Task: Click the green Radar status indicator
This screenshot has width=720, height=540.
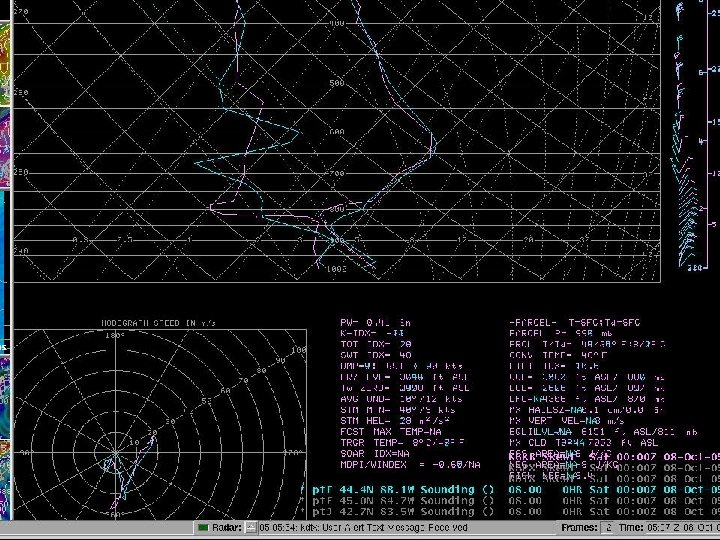Action: pyautogui.click(x=202, y=528)
